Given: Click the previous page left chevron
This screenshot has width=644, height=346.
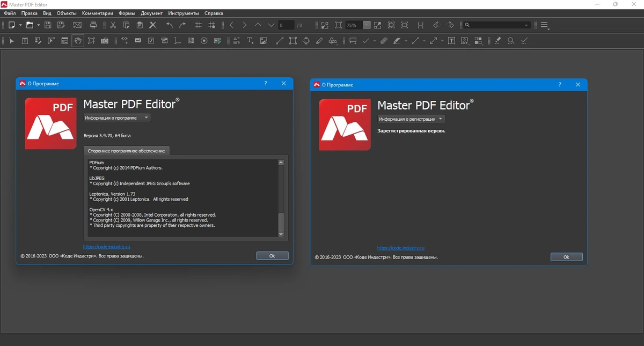Looking at the screenshot, I should [x=231, y=25].
